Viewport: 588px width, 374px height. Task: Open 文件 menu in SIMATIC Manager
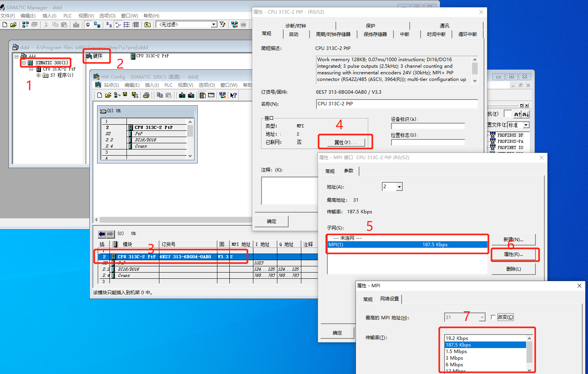pos(8,16)
